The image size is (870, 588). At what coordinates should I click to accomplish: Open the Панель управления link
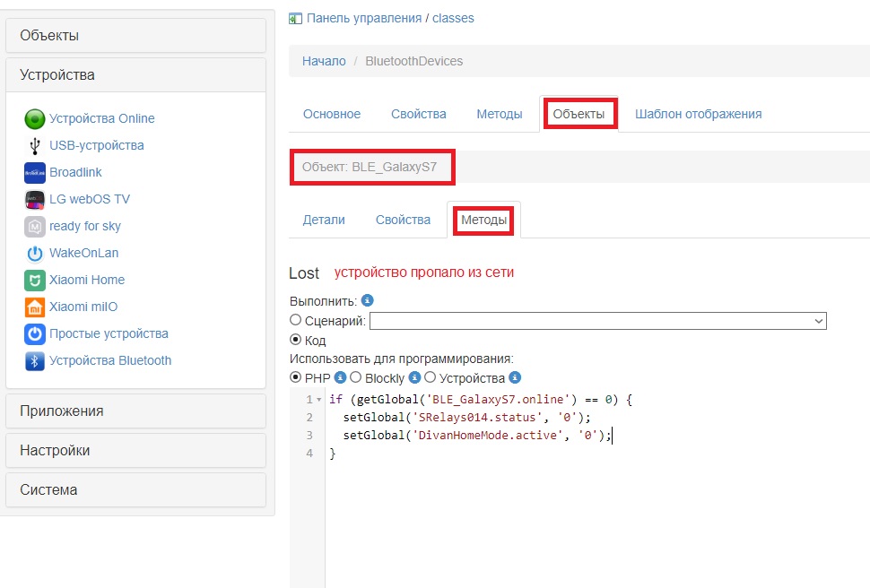tap(364, 18)
